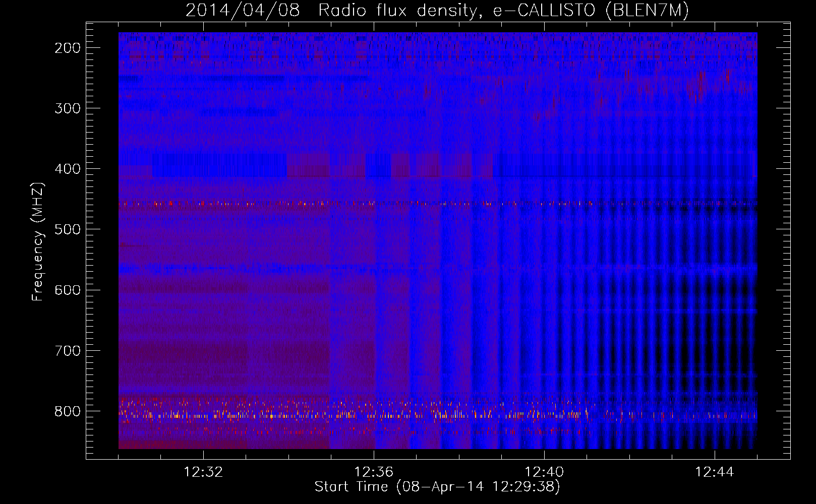Click the frequency tick label '300'
Screen dimensions: 816x504
[68, 108]
